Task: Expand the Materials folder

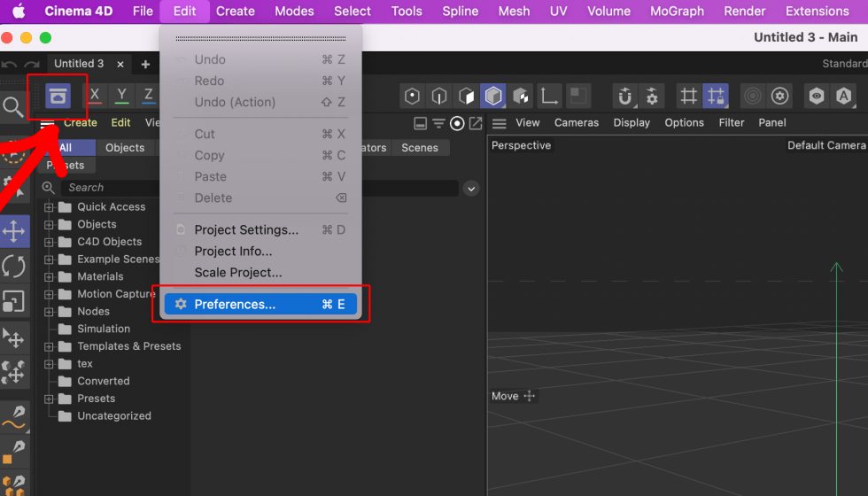Action: (x=49, y=277)
